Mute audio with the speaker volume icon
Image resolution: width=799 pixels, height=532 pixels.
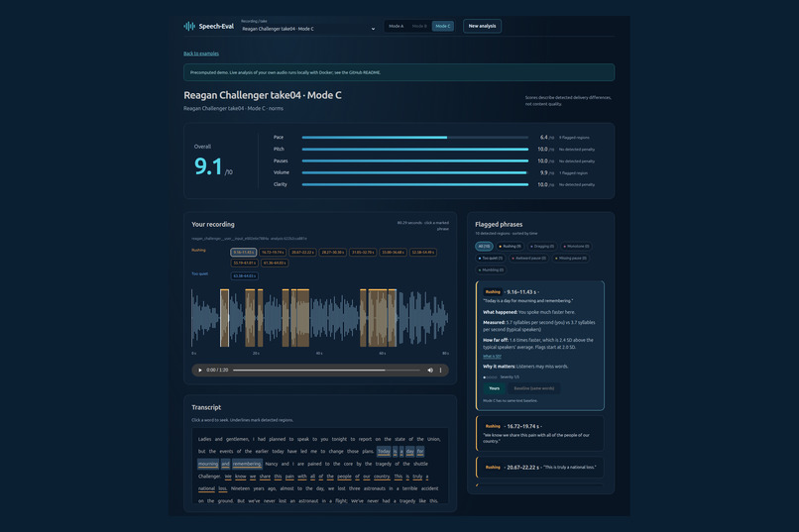click(x=430, y=371)
